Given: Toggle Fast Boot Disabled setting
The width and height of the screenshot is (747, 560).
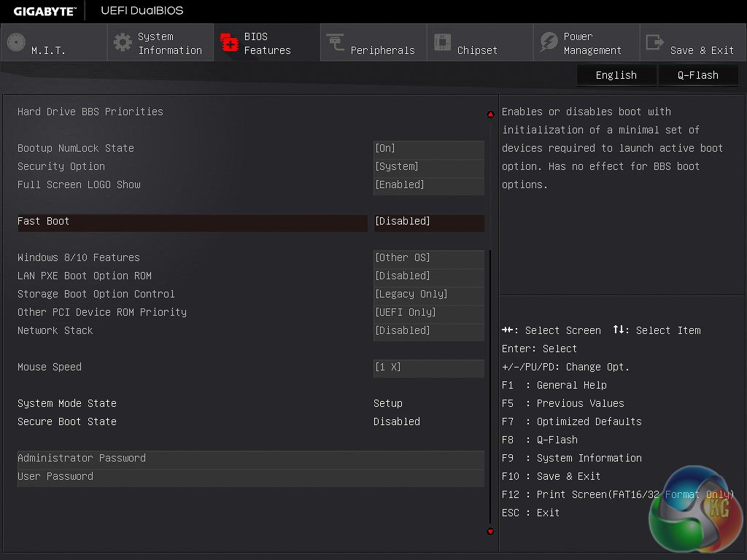Looking at the screenshot, I should (x=428, y=222).
